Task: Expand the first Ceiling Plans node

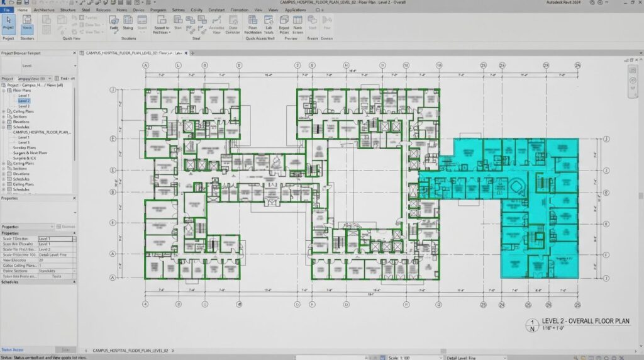Action: click(x=4, y=111)
